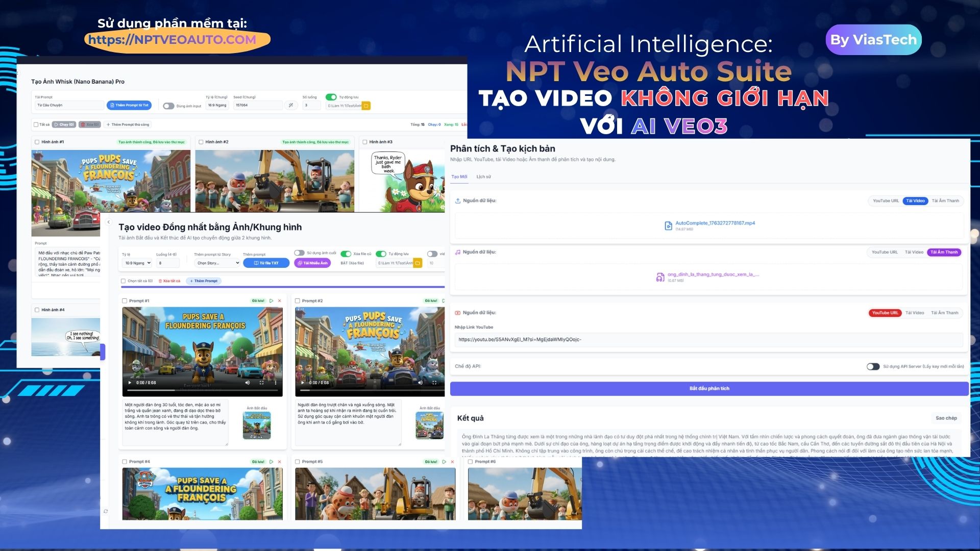Toggle Sử dụng ảnh cuối switch

(299, 253)
